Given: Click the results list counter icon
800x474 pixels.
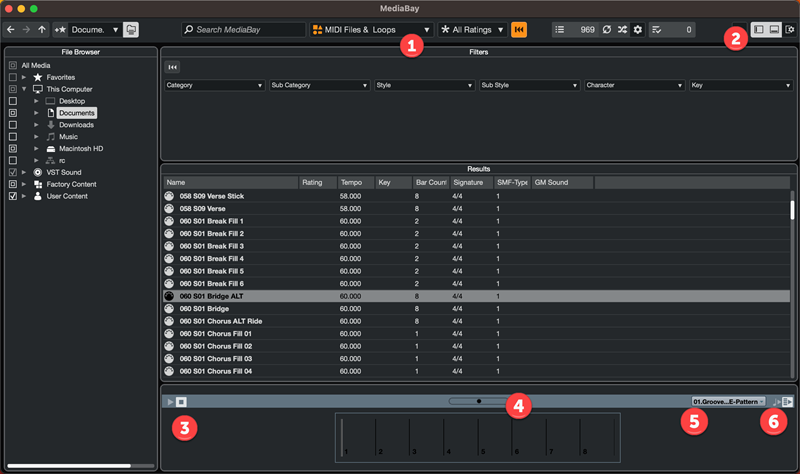Looking at the screenshot, I should (x=560, y=30).
